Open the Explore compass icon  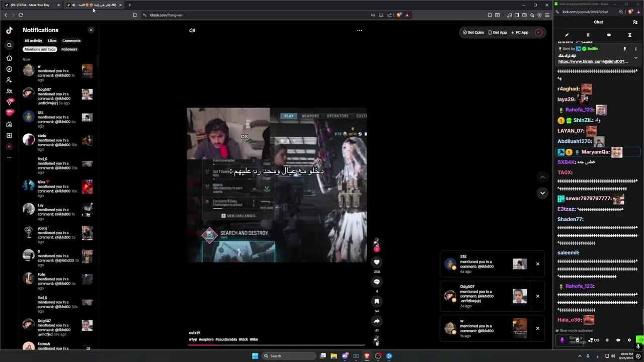click(9, 69)
